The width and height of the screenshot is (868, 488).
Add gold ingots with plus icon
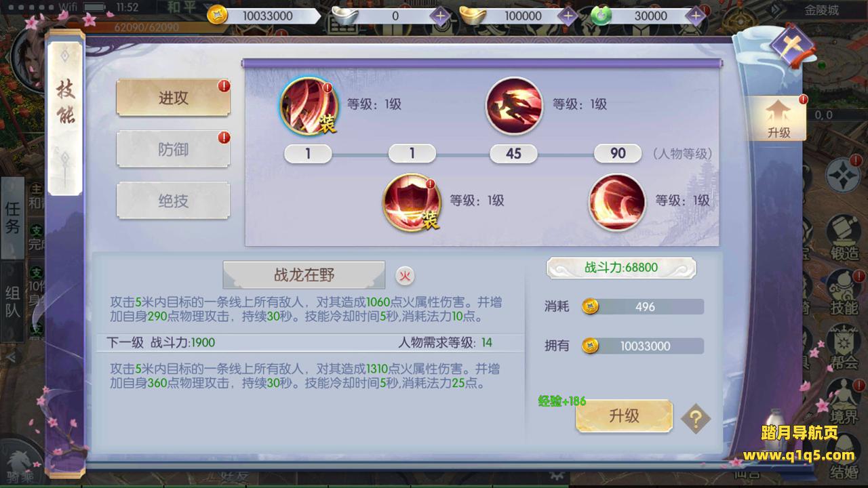(x=567, y=16)
